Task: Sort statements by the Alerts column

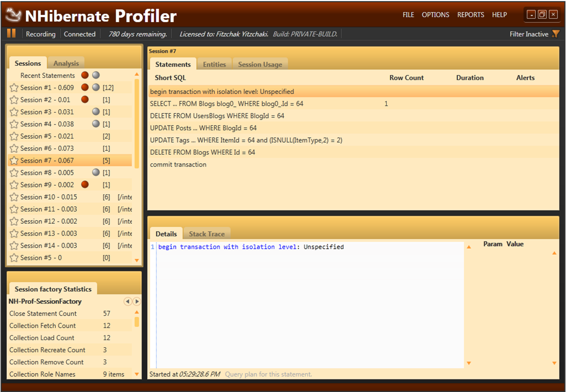Action: point(525,77)
